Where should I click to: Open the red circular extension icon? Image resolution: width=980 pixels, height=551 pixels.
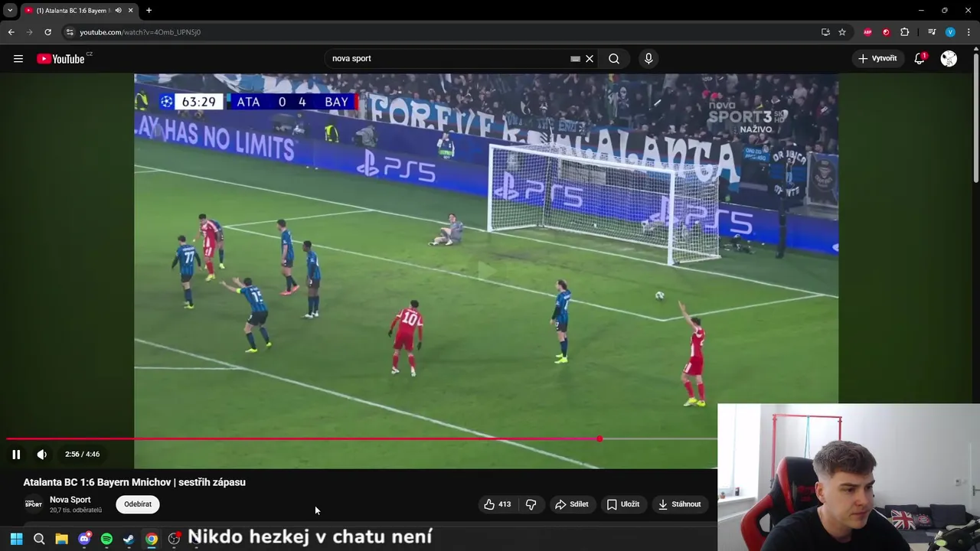[x=886, y=32]
